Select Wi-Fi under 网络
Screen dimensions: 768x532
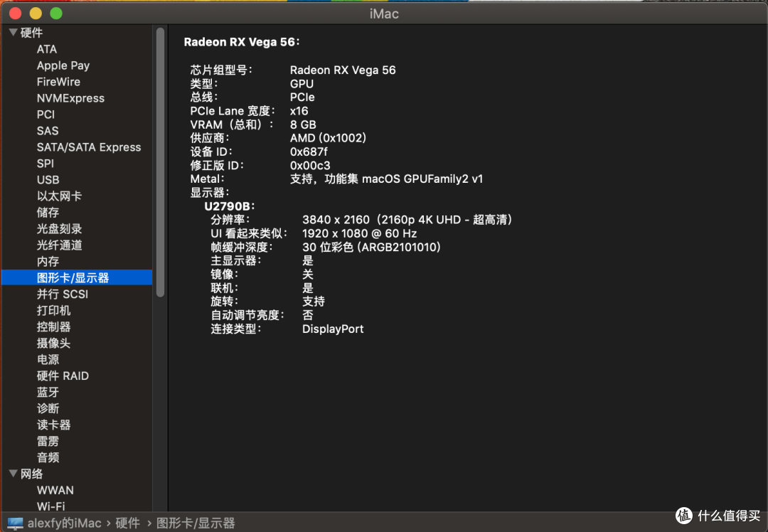(50, 506)
